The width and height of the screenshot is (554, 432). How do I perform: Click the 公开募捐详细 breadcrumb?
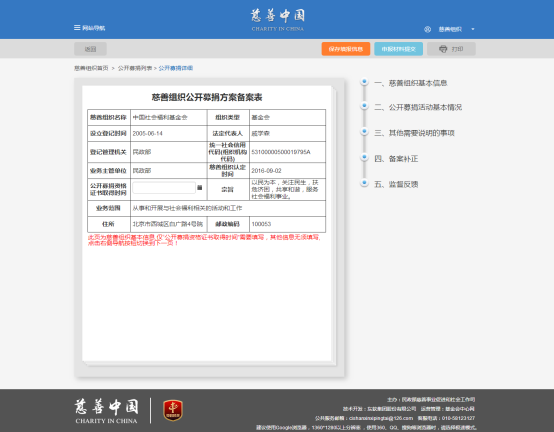click(x=176, y=68)
